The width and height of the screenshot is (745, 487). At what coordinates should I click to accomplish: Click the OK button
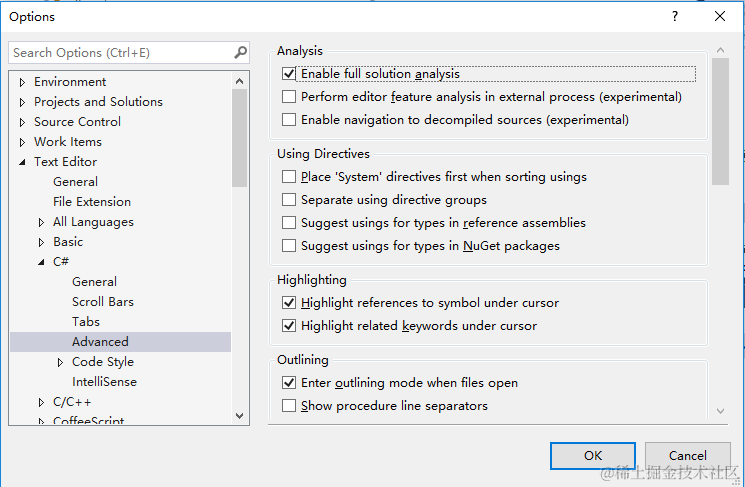point(592,456)
